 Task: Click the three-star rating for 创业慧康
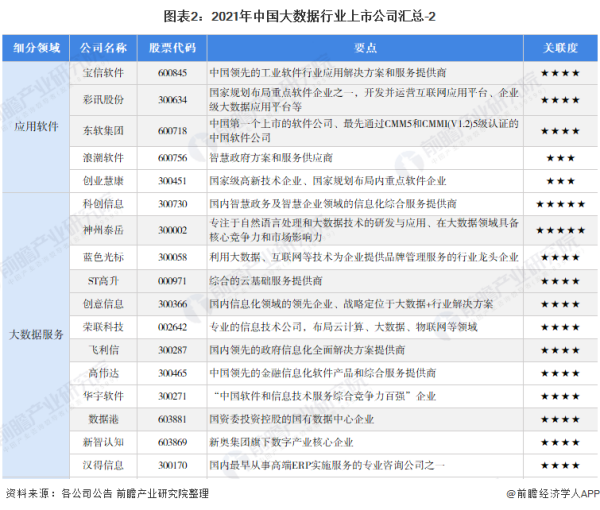pos(560,180)
